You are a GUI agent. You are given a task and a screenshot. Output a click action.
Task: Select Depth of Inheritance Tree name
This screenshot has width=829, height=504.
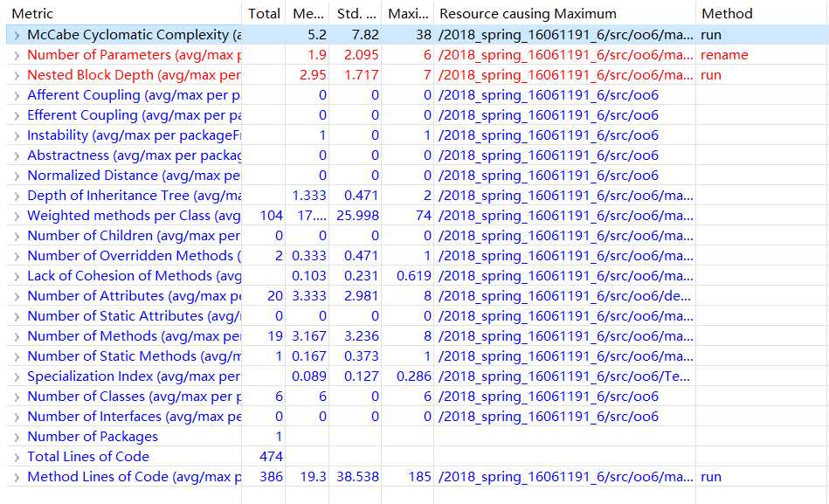(135, 196)
